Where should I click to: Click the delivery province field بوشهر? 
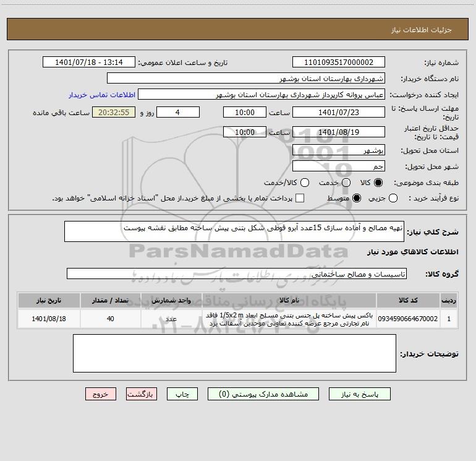pos(339,150)
